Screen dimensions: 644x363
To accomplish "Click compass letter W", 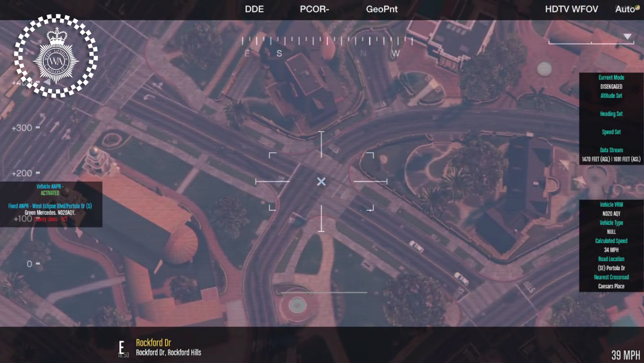I will click(396, 54).
